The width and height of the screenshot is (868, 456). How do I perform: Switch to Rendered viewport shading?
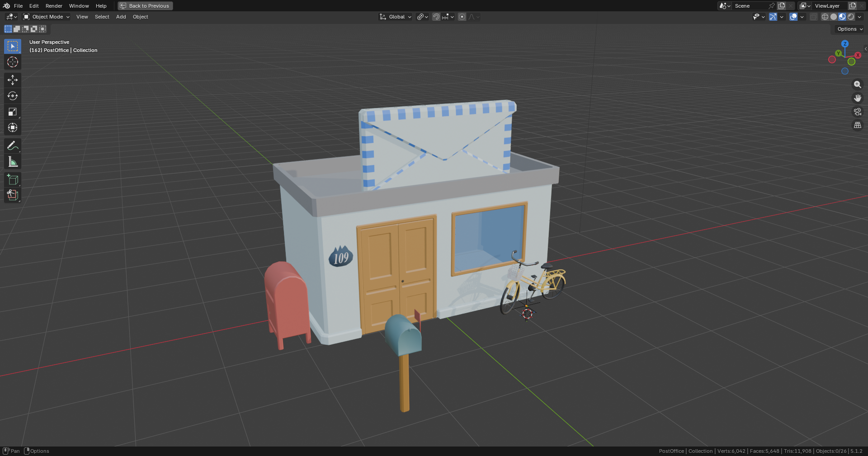pyautogui.click(x=851, y=17)
